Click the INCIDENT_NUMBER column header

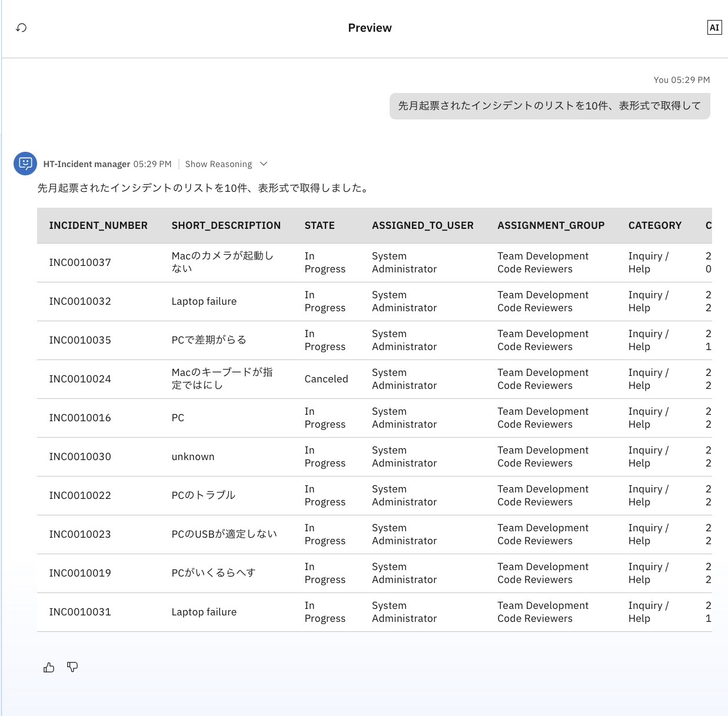(x=98, y=225)
